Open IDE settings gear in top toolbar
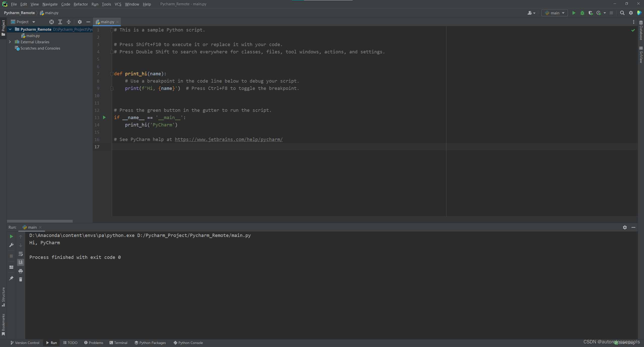Screen dimensions: 644x347 coord(631,13)
